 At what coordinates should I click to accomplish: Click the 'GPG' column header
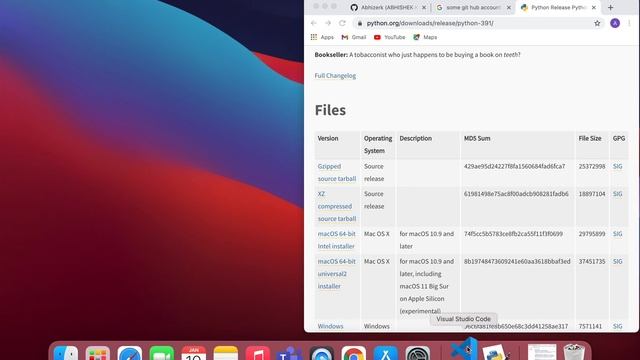[x=619, y=138]
